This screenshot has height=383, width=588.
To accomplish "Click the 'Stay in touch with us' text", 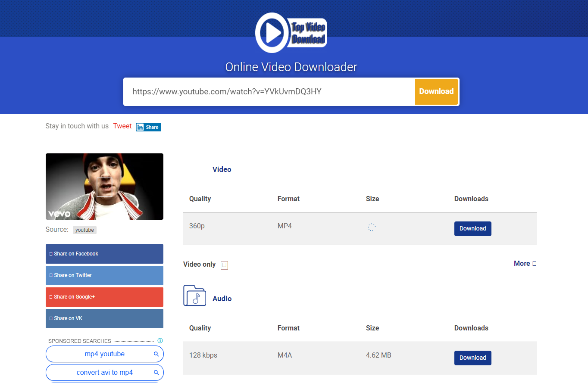I will point(77,126).
